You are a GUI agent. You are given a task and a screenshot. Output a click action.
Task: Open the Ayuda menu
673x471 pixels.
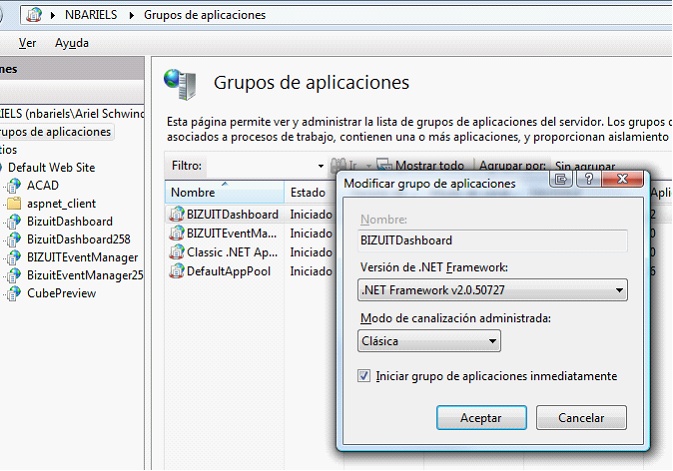point(72,43)
